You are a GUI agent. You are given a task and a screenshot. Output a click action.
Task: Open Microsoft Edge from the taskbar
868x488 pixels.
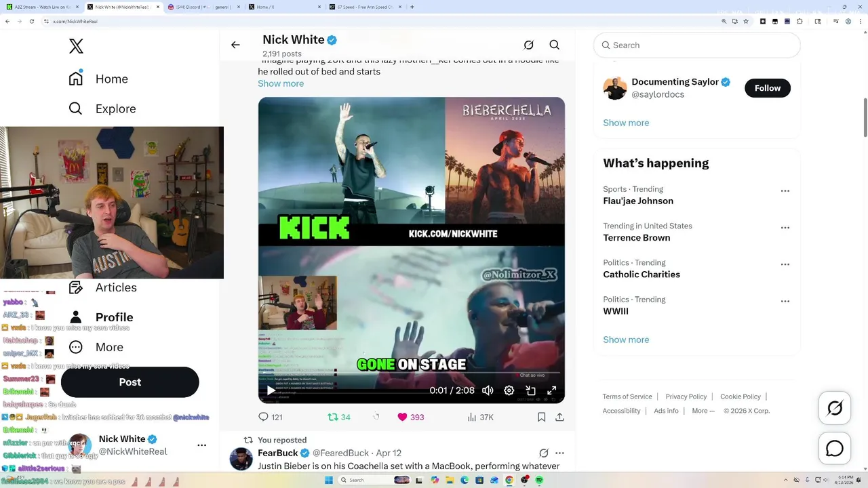point(465,480)
